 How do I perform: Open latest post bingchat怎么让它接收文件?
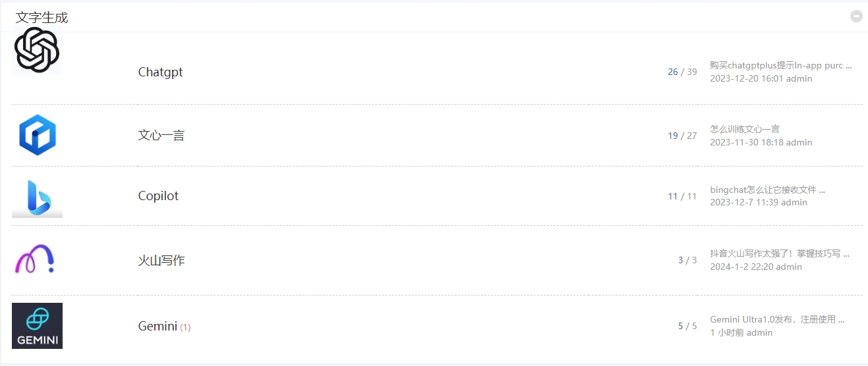tap(768, 190)
